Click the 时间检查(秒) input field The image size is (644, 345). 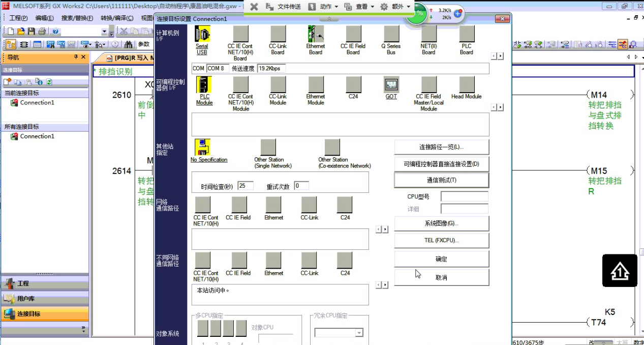246,186
